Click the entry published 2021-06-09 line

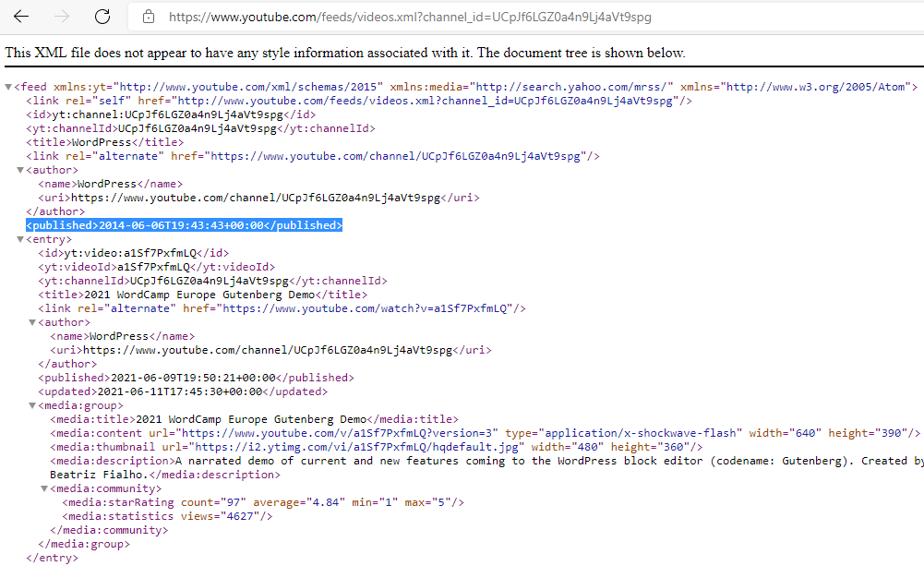coord(197,378)
